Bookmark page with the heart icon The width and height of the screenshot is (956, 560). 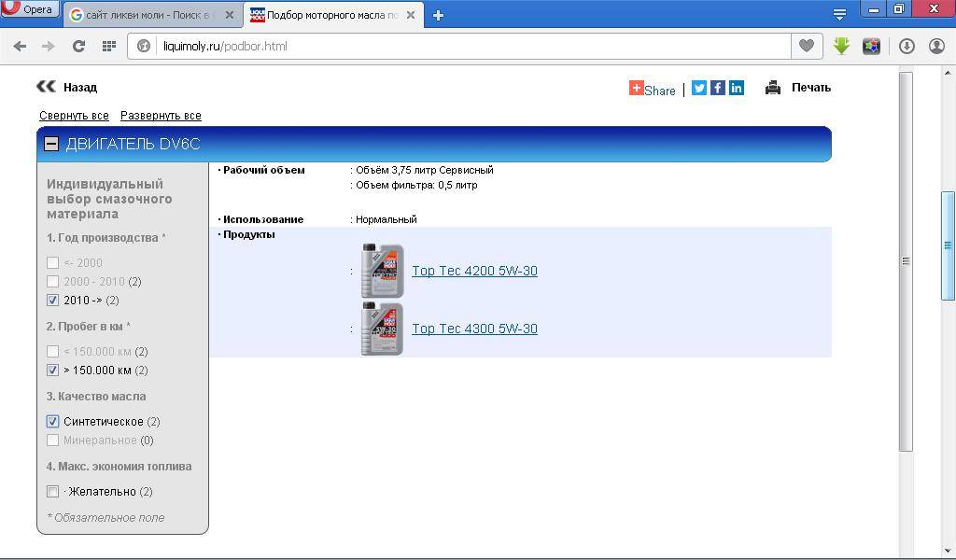click(x=806, y=46)
